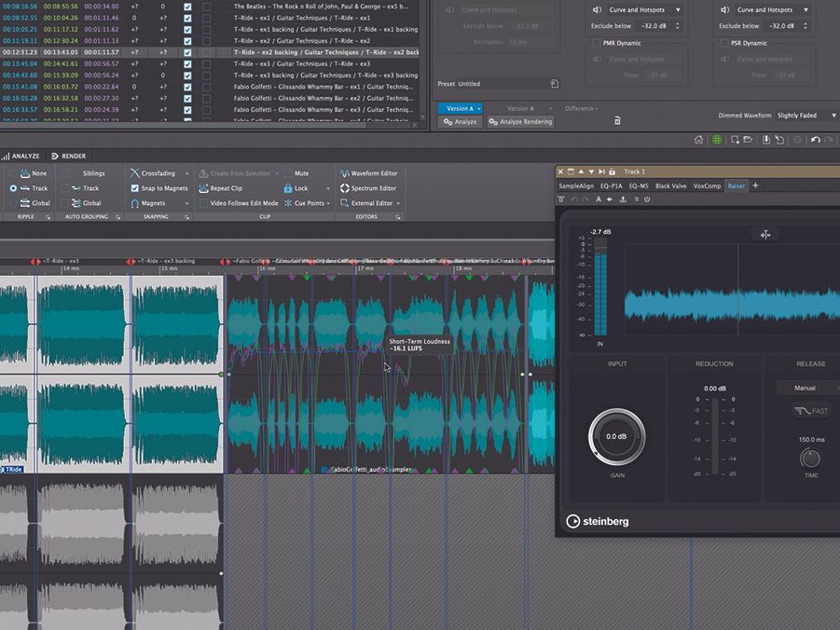The width and height of the screenshot is (840, 630).
Task: Open the Waveform Editor
Action: (368, 173)
